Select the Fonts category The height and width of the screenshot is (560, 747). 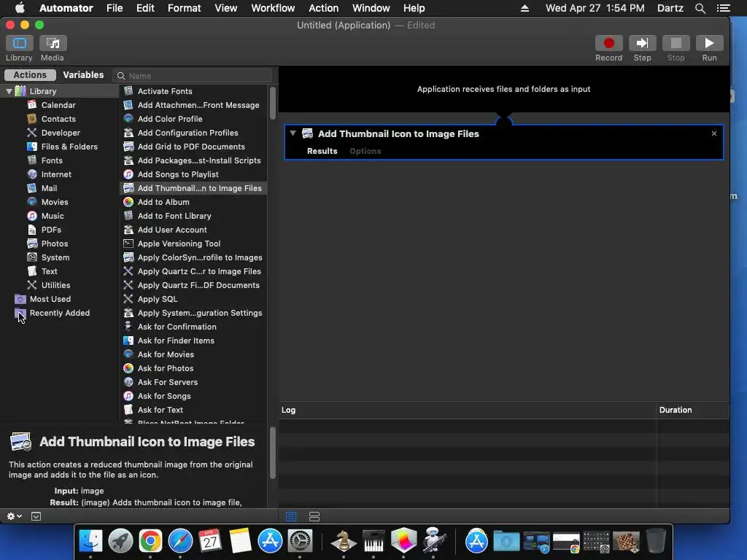(x=52, y=160)
